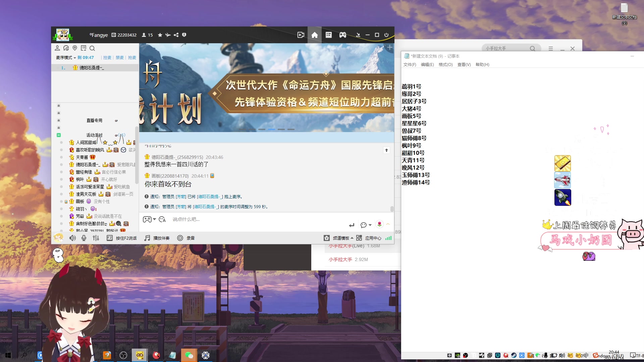The image size is (644, 362).
Task: Toggle the microphone icon
Action: (84, 238)
